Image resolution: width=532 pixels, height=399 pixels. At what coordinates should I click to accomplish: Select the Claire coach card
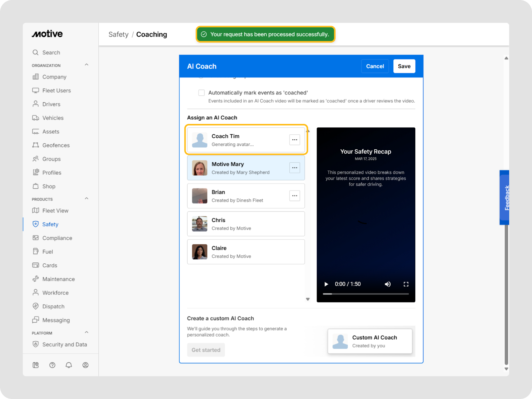pos(246,252)
